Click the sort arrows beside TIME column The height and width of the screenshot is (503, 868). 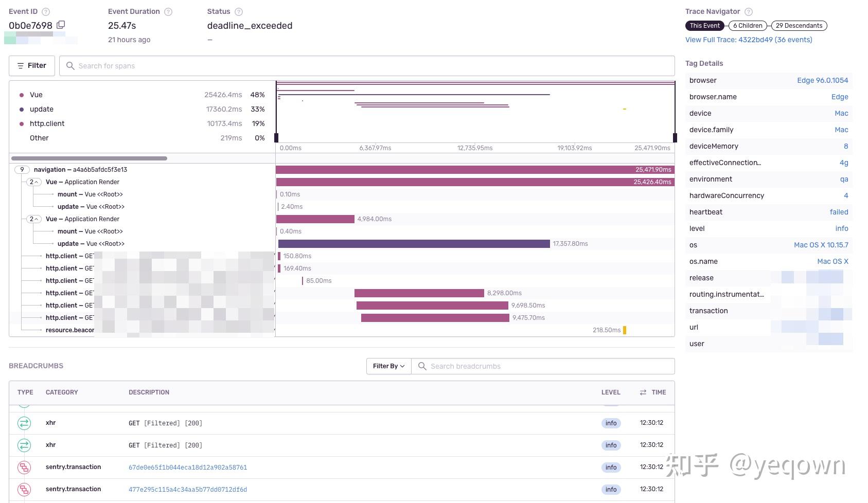pyautogui.click(x=642, y=392)
